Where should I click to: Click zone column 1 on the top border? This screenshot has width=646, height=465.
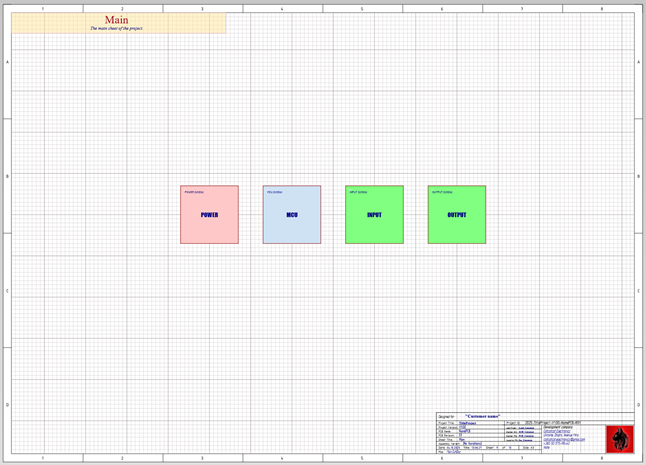[43, 8]
